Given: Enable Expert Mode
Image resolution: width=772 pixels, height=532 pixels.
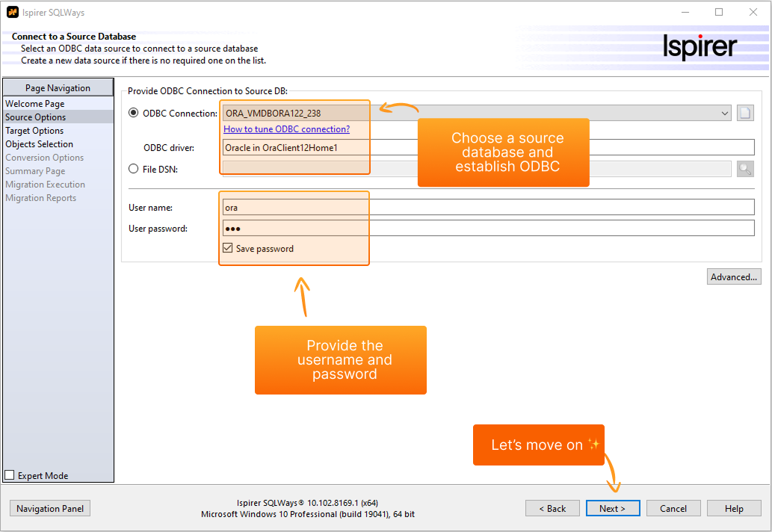Looking at the screenshot, I should 10,474.
